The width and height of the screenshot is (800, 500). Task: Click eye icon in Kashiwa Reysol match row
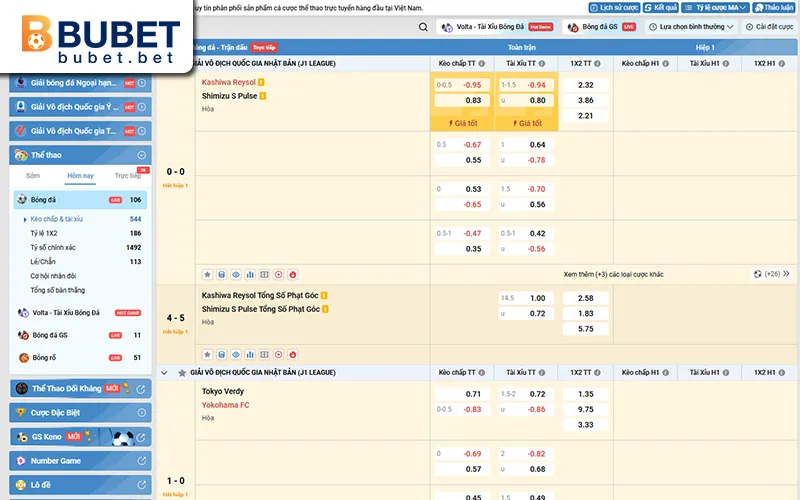click(236, 274)
